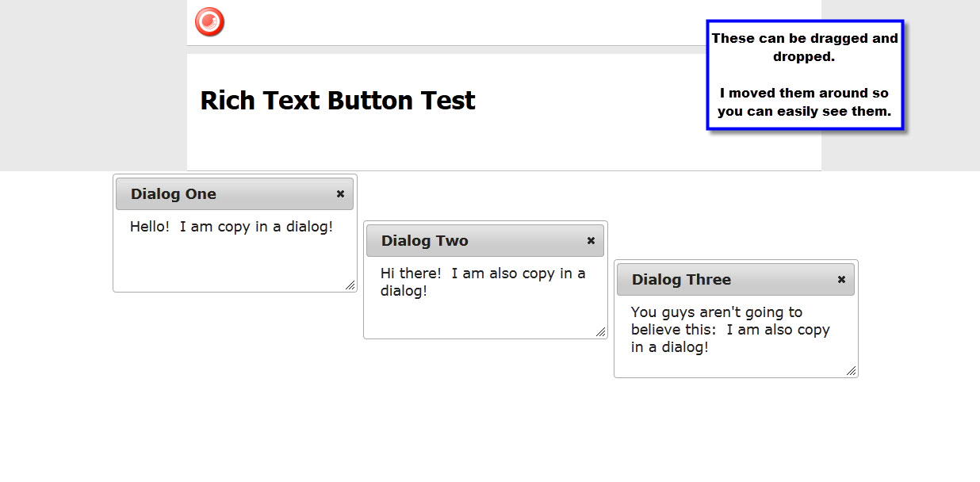Grab Dialog Two's corner resize handle
This screenshot has height=482, width=980.
(x=600, y=332)
